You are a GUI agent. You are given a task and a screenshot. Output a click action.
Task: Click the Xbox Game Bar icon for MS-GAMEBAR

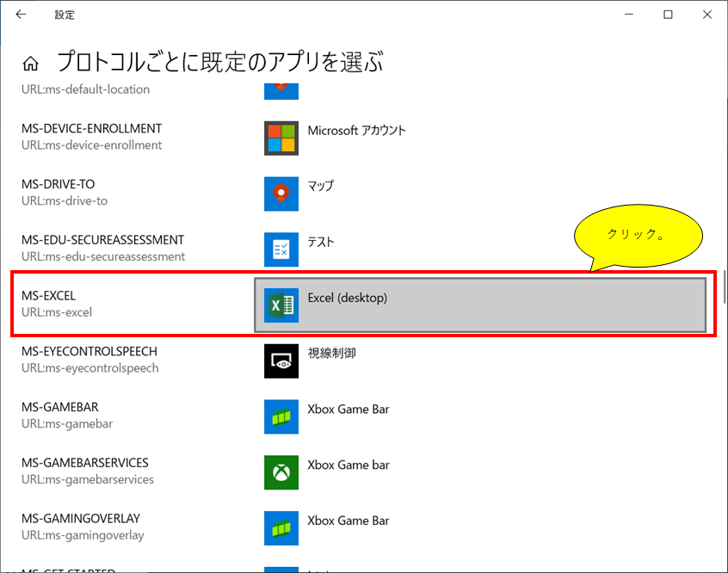(x=281, y=416)
